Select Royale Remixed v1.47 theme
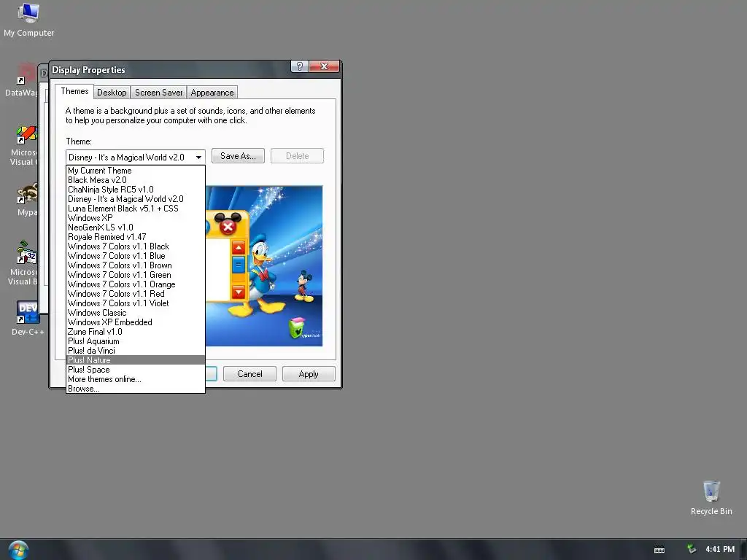The height and width of the screenshot is (560, 747). pos(135,237)
